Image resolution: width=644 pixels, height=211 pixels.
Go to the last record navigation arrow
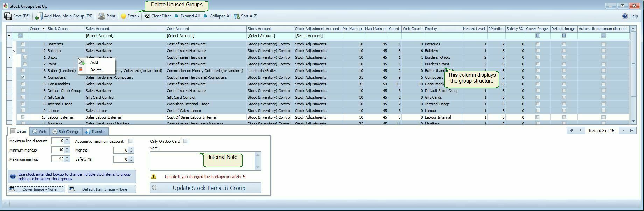(x=632, y=131)
